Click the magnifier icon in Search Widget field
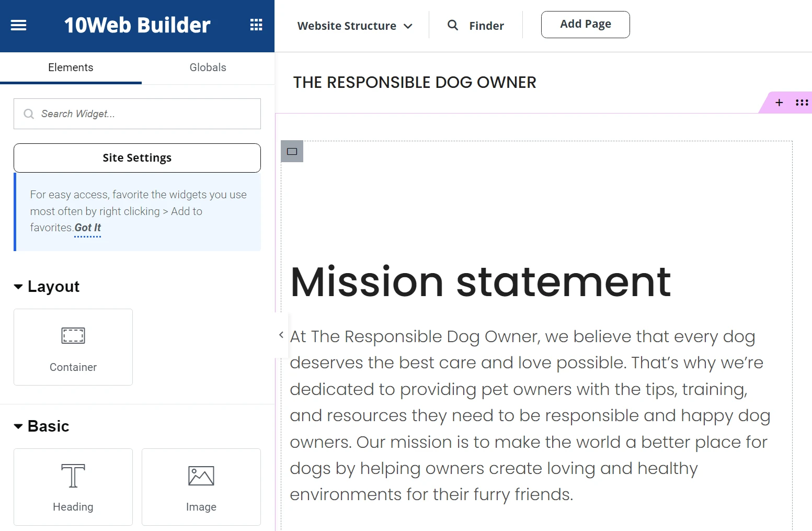 point(29,114)
